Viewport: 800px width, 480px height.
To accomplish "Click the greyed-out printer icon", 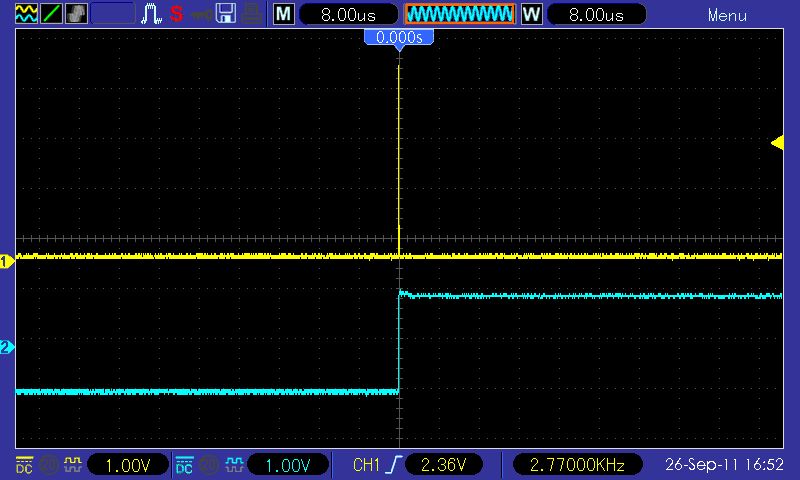I will (253, 14).
